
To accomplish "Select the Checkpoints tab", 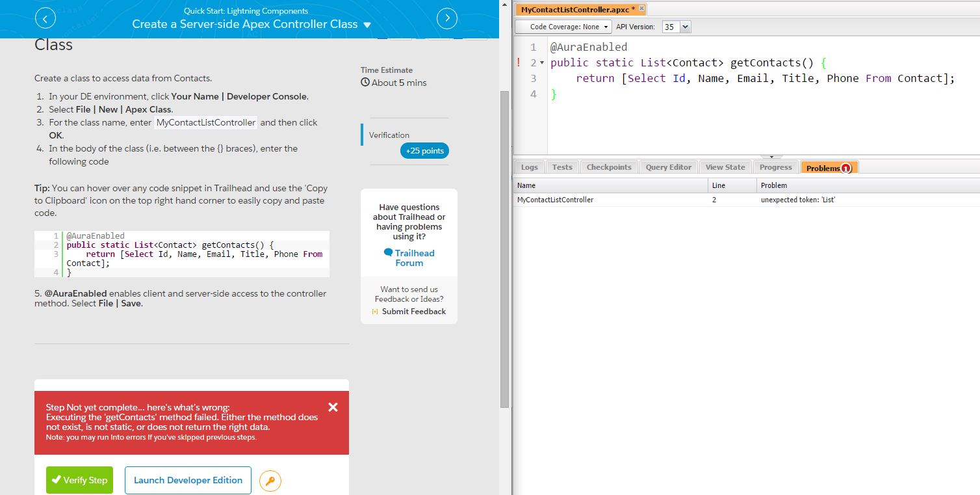I will [608, 167].
